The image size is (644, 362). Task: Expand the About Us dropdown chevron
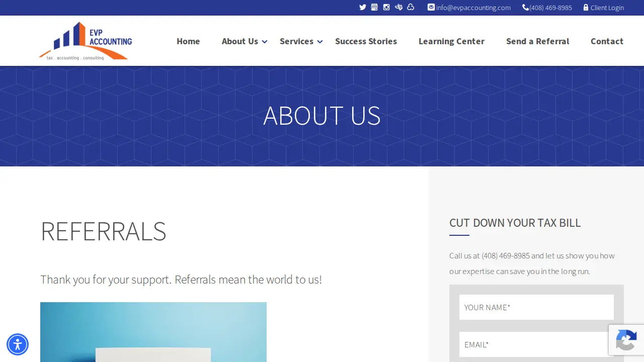pos(265,42)
